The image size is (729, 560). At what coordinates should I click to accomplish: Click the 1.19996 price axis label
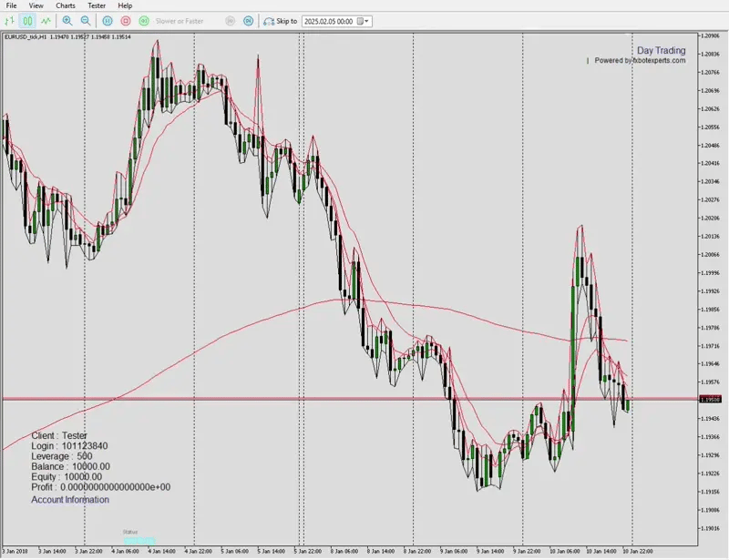710,273
